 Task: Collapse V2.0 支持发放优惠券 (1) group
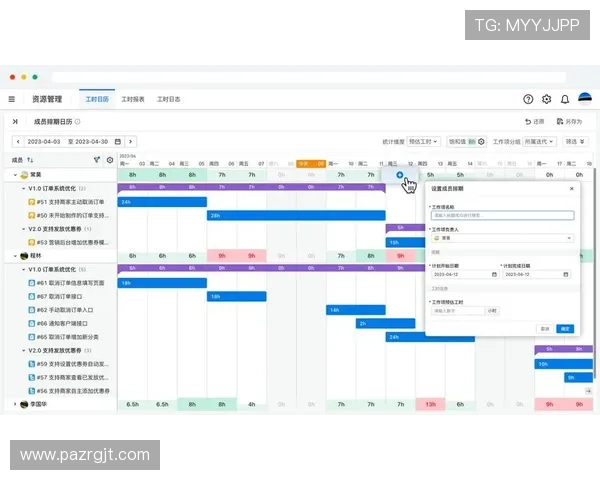23,229
